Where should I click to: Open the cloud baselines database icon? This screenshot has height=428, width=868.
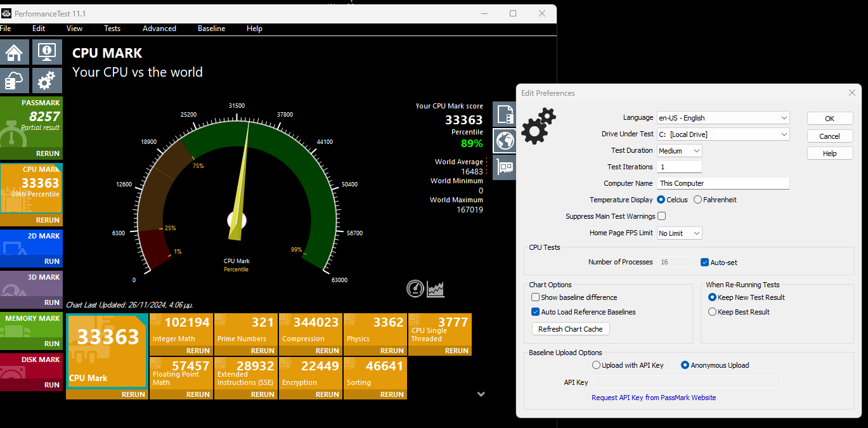[15, 81]
